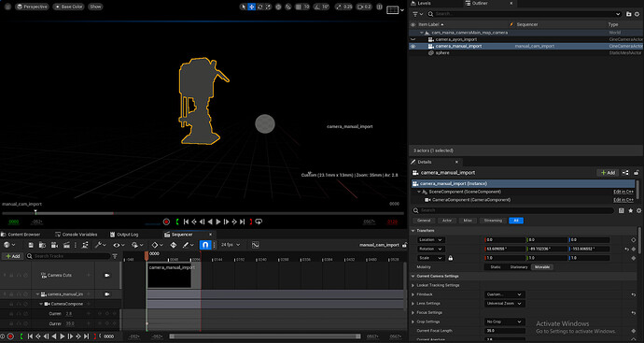Click the Sequencer save icon

pos(31,245)
